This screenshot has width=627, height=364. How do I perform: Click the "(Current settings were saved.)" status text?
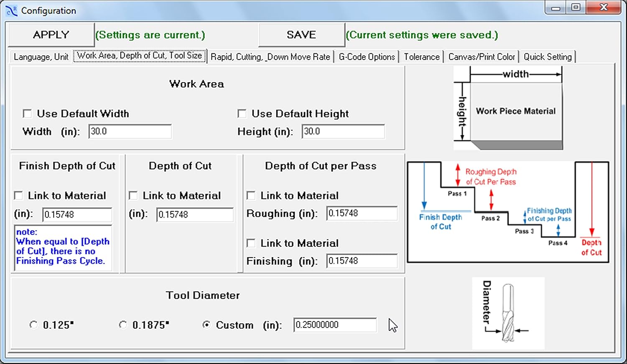pyautogui.click(x=422, y=35)
